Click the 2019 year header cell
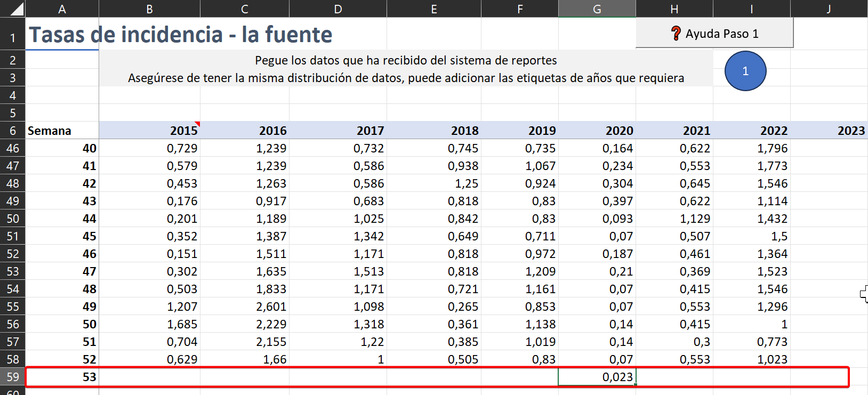Viewport: 868px width, 395px height. (x=520, y=131)
